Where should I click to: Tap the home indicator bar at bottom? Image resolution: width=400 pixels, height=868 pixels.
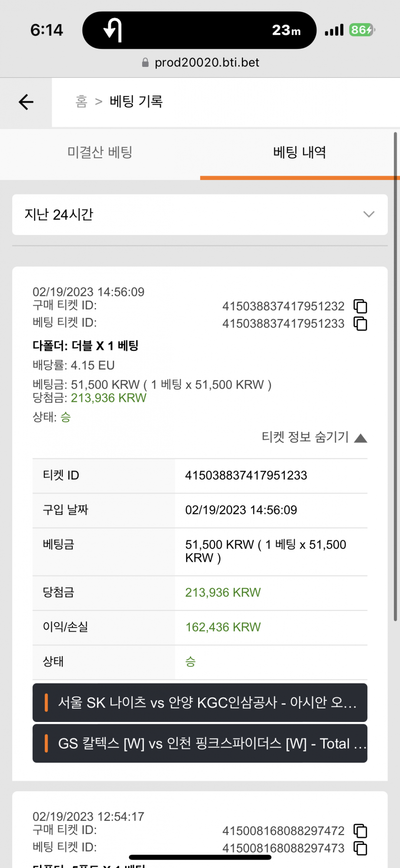200,857
